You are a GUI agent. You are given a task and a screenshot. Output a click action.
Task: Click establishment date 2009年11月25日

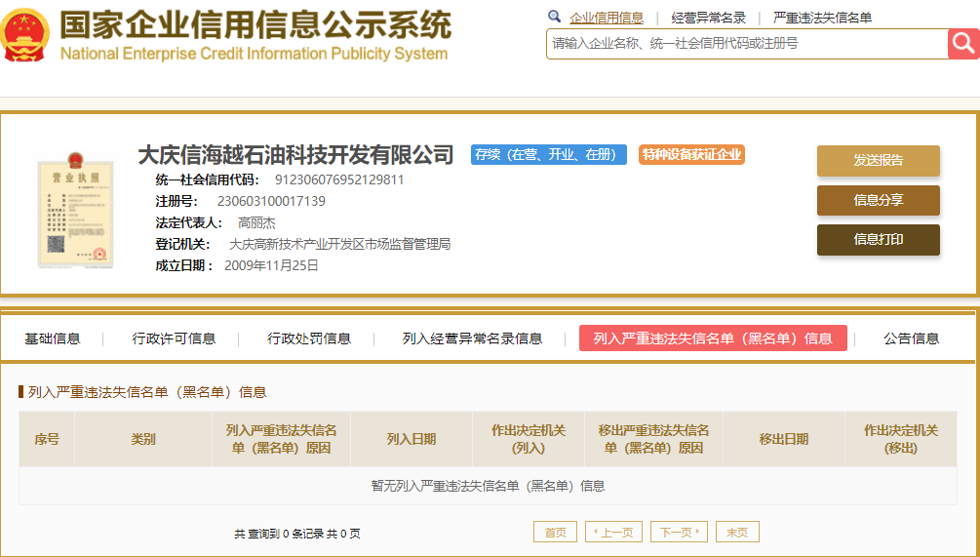(x=271, y=265)
